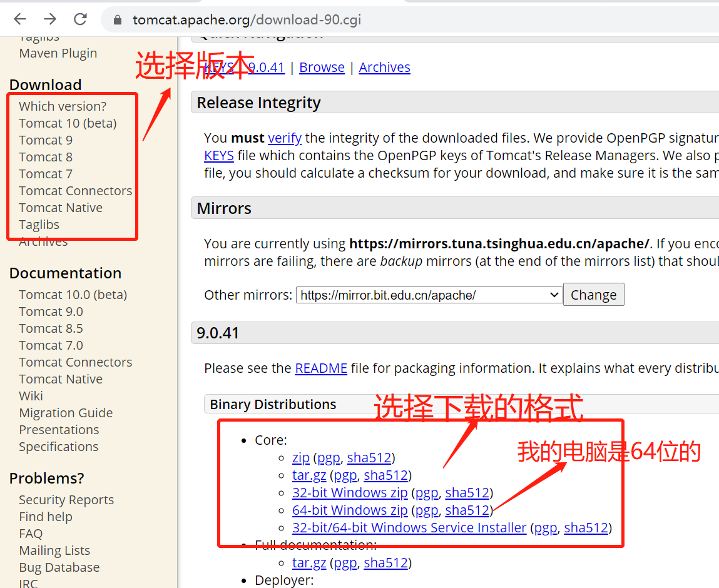Image resolution: width=719 pixels, height=588 pixels.
Task: Open the Wiki link
Action: [31, 396]
